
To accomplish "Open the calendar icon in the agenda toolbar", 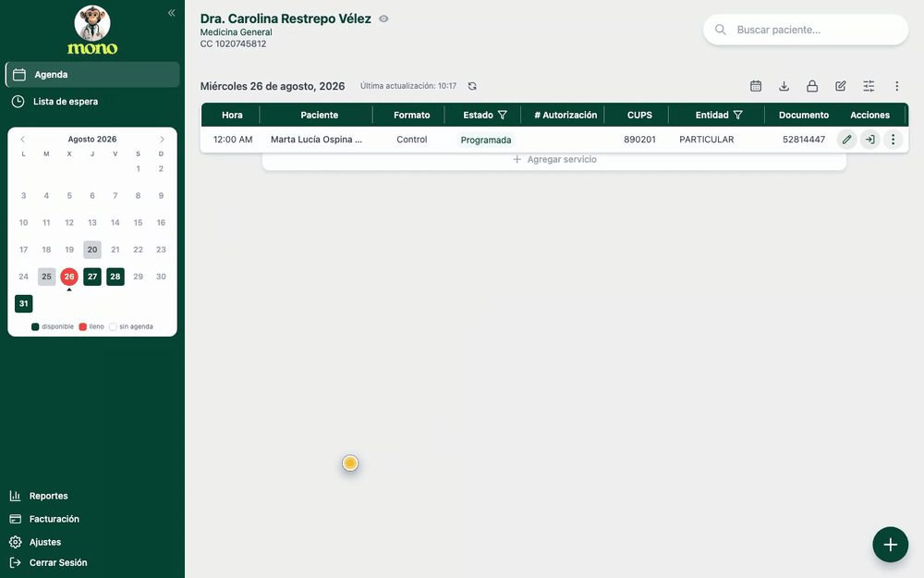I will coord(756,86).
